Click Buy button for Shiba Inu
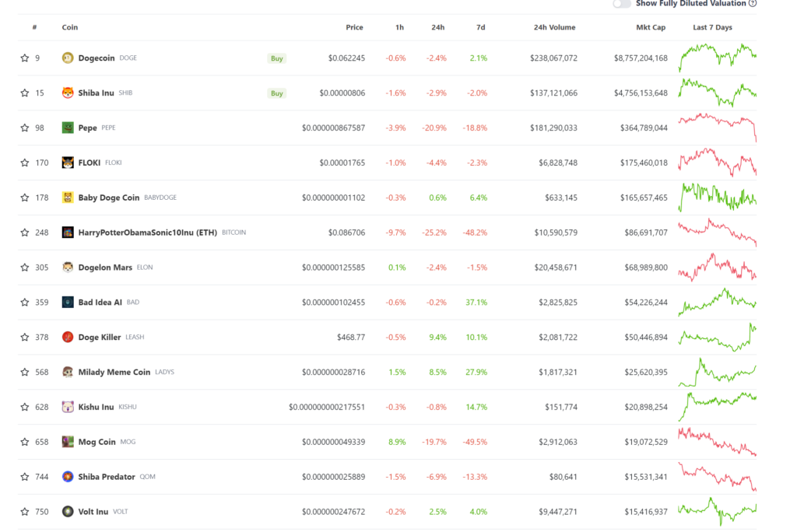Image resolution: width=797 pixels, height=532 pixels. click(276, 93)
